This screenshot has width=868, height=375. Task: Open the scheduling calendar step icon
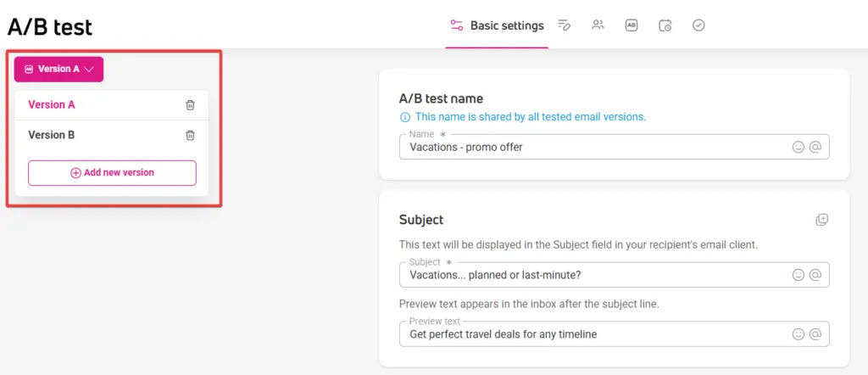point(665,25)
